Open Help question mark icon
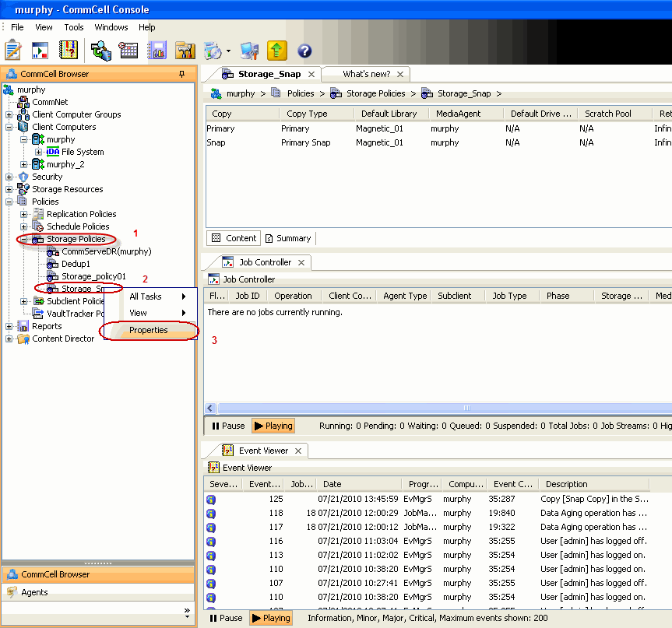Viewport: 672px width, 628px height. (304, 51)
